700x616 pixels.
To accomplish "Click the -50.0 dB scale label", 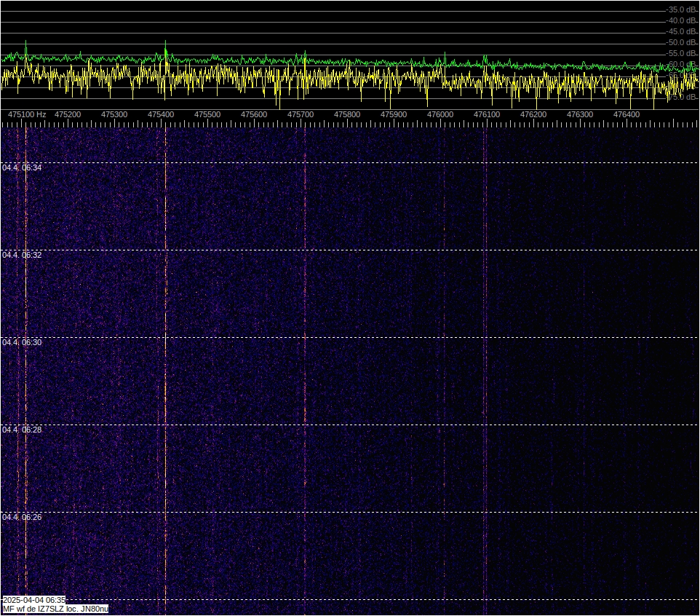I will click(682, 42).
